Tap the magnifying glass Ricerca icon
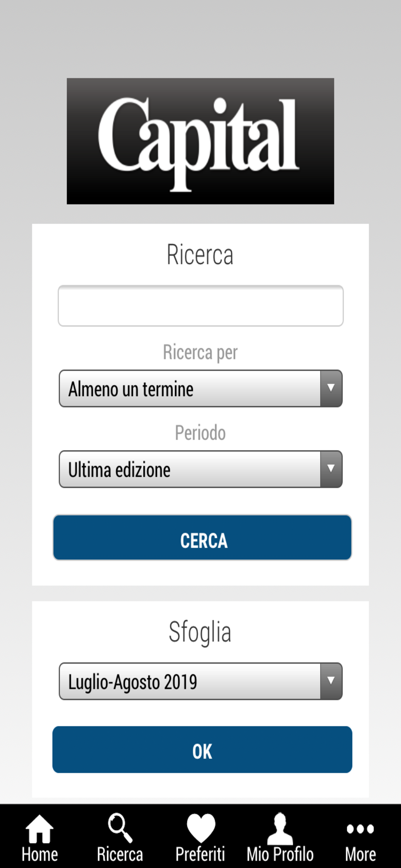 pos(120,828)
